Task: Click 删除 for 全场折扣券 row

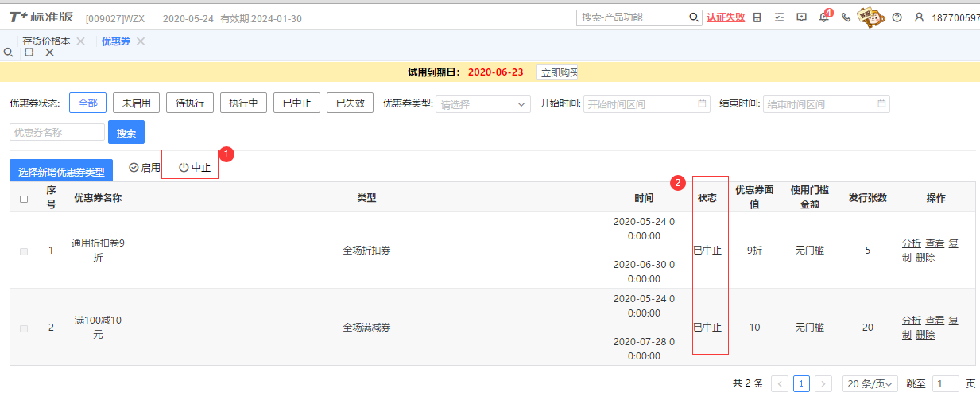Action: coord(925,258)
